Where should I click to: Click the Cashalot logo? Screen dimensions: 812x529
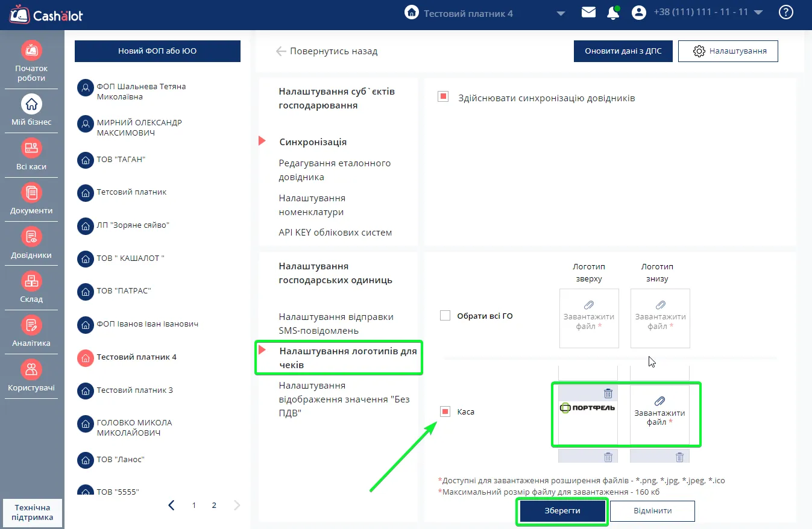[46, 14]
